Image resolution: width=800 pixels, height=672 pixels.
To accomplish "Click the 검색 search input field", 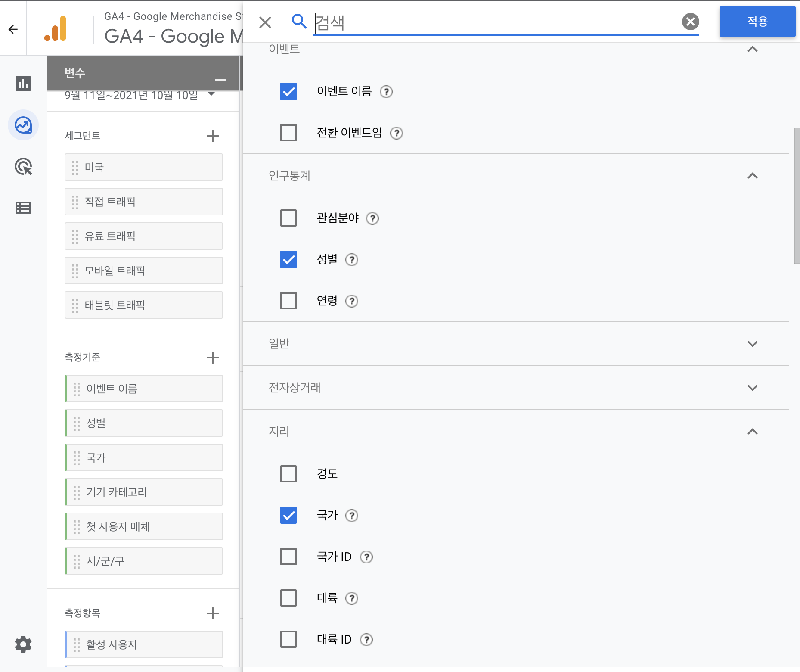I will click(495, 22).
